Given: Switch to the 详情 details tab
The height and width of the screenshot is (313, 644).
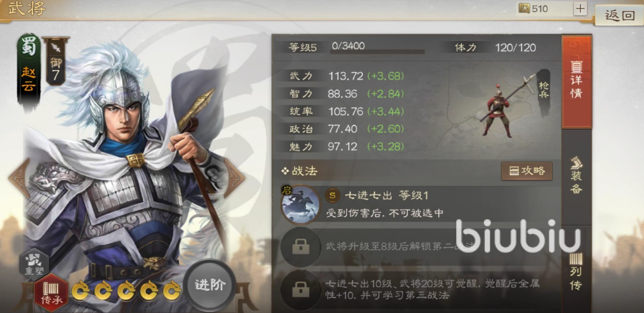Looking at the screenshot, I should pyautogui.click(x=576, y=81).
